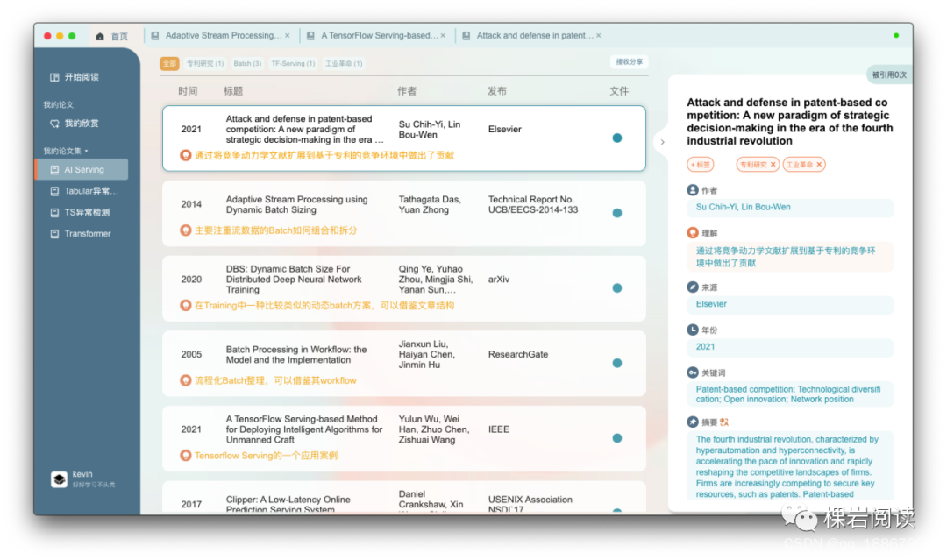
Task: Open file dot for TensorFlow Serving-based Method paper
Action: [616, 438]
